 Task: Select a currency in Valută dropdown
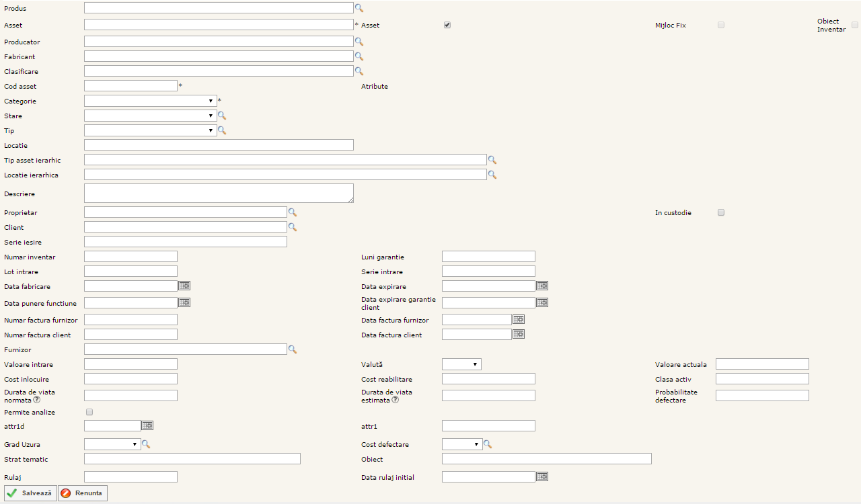click(x=461, y=365)
